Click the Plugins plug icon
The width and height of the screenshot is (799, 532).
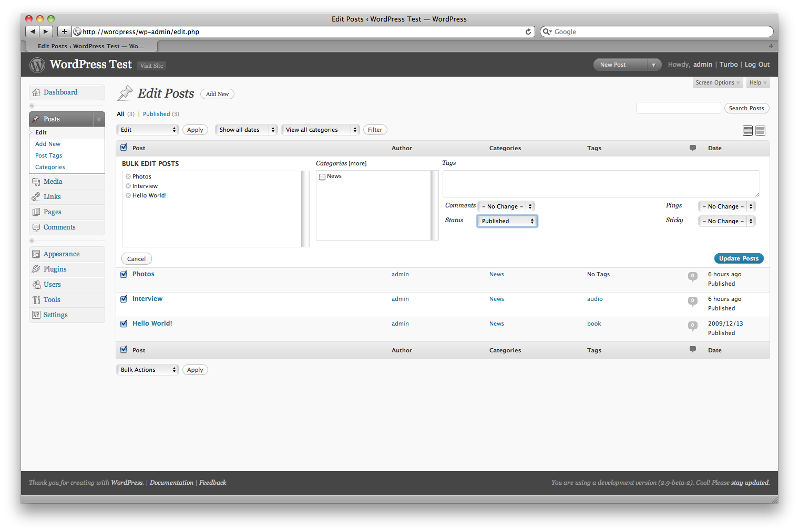36,269
